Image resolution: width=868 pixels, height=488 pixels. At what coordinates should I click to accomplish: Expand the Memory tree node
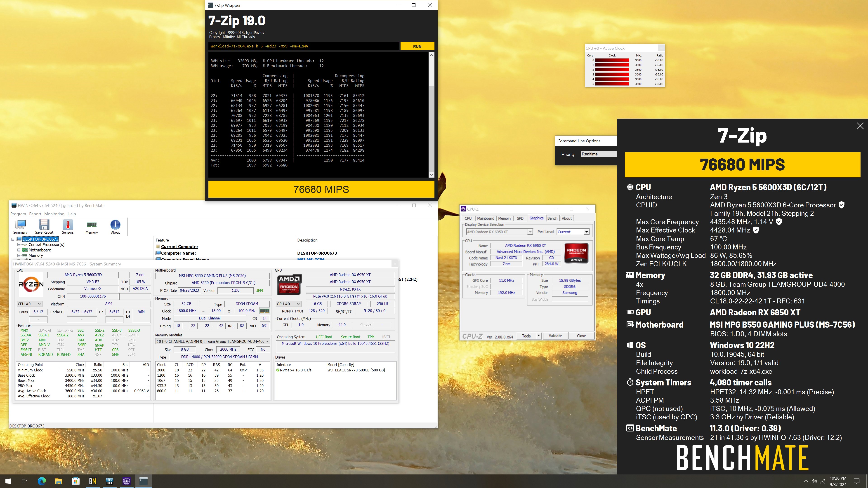point(19,255)
